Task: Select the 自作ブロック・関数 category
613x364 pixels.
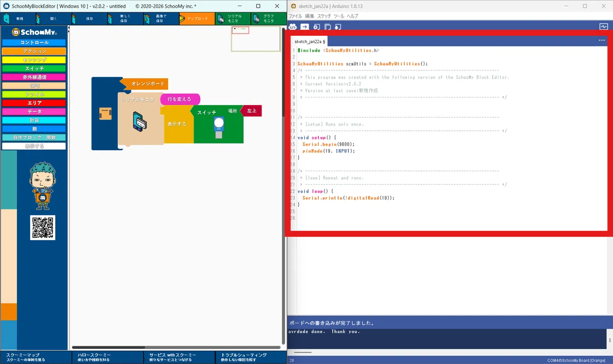Action: coord(34,138)
